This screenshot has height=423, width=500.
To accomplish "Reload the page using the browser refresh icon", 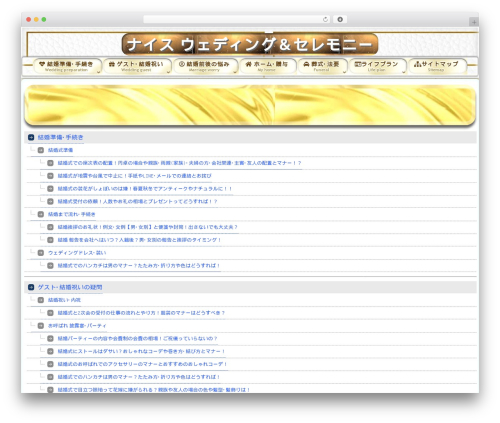I will point(325,19).
